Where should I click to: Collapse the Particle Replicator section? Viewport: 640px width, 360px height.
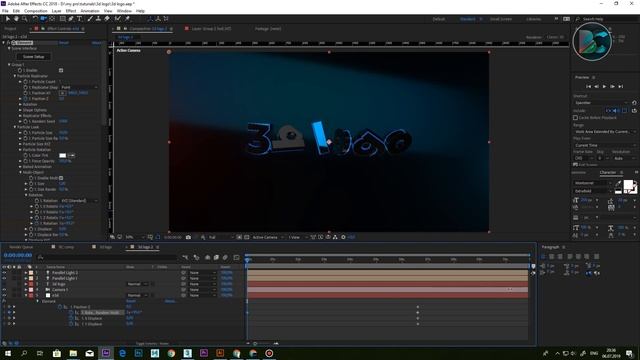15,76
